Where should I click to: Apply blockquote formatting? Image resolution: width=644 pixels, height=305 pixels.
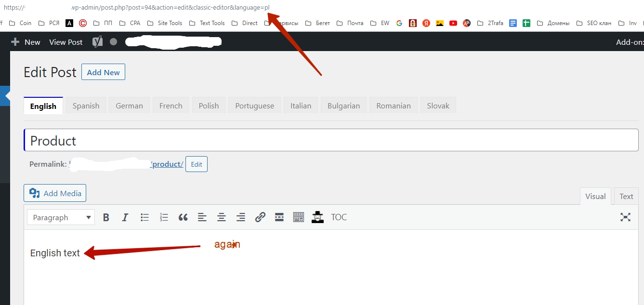tap(183, 217)
